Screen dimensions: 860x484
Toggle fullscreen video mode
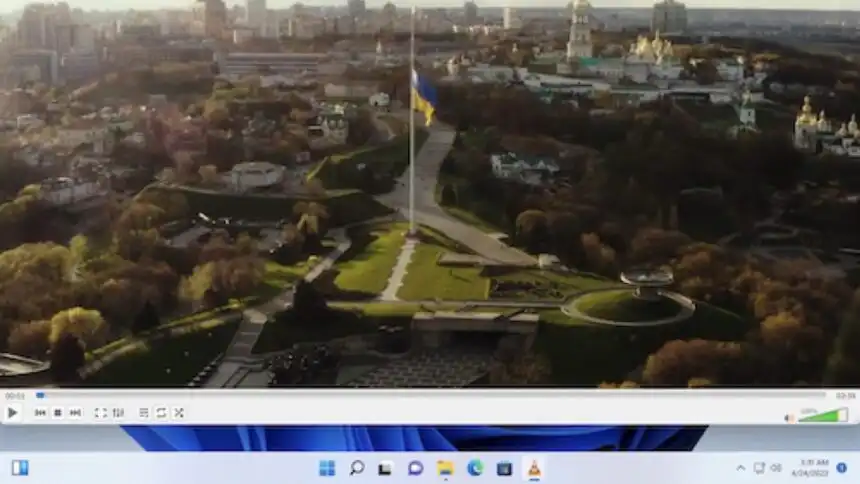(x=100, y=413)
